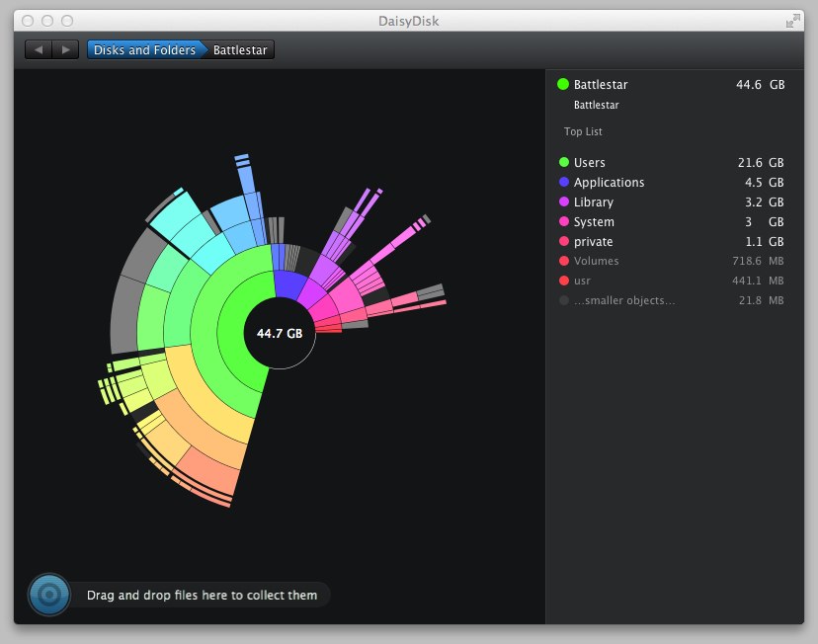Viewport: 818px width, 644px height.
Task: Click the 21.6 GB size value for Users
Action: (x=761, y=163)
